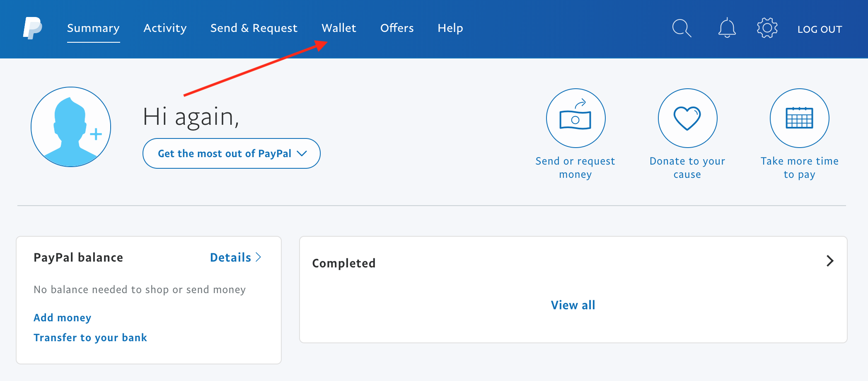Open Send & Request menu item
The width and height of the screenshot is (868, 381).
tap(254, 28)
